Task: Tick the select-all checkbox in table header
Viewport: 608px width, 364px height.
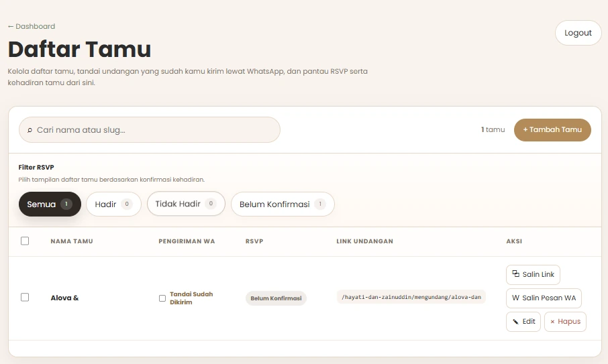Action: coord(25,241)
